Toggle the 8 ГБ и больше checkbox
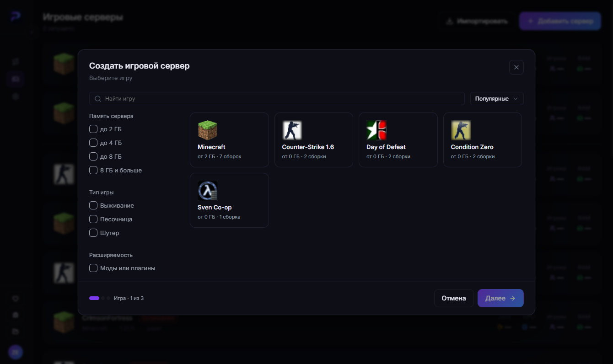 pos(93,170)
